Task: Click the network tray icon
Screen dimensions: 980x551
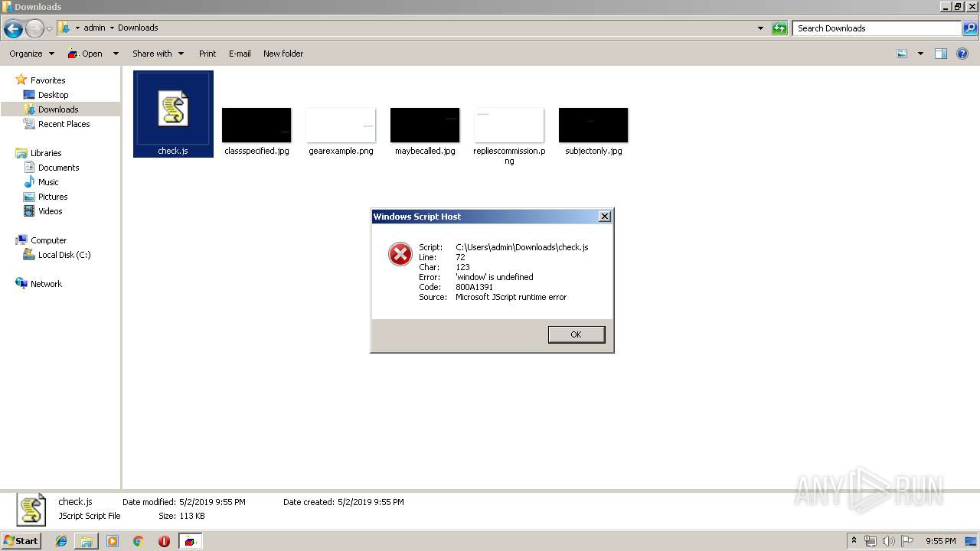Action: (x=871, y=541)
